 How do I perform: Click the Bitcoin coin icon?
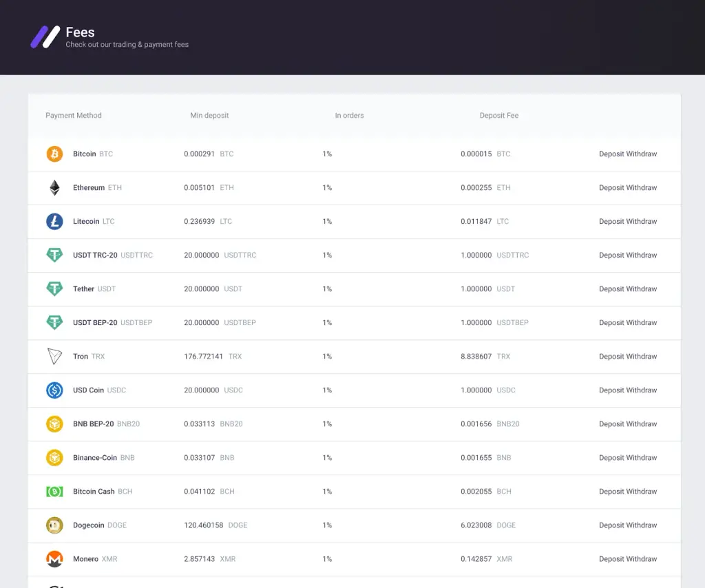coord(54,154)
